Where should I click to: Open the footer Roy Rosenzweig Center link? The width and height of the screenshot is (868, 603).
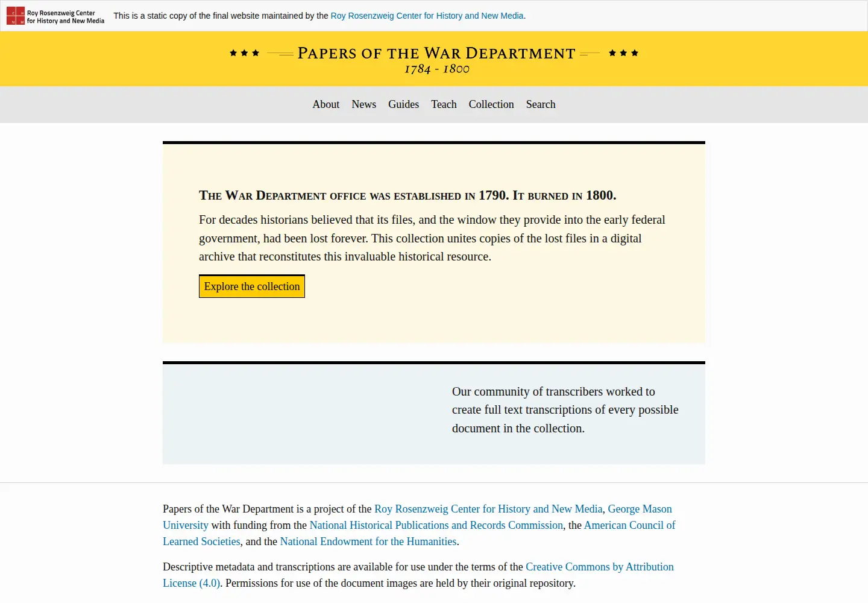[488, 509]
